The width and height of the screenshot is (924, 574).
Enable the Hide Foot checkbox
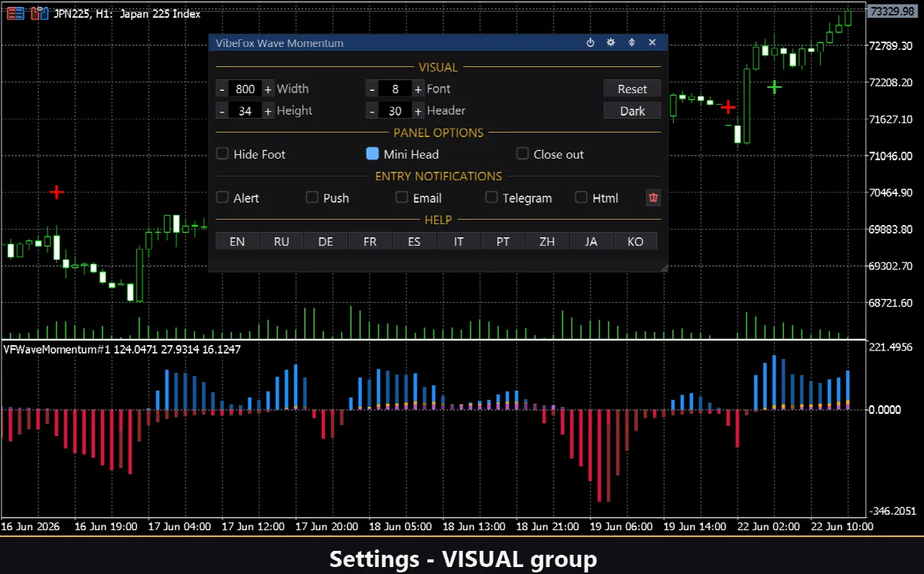click(222, 154)
